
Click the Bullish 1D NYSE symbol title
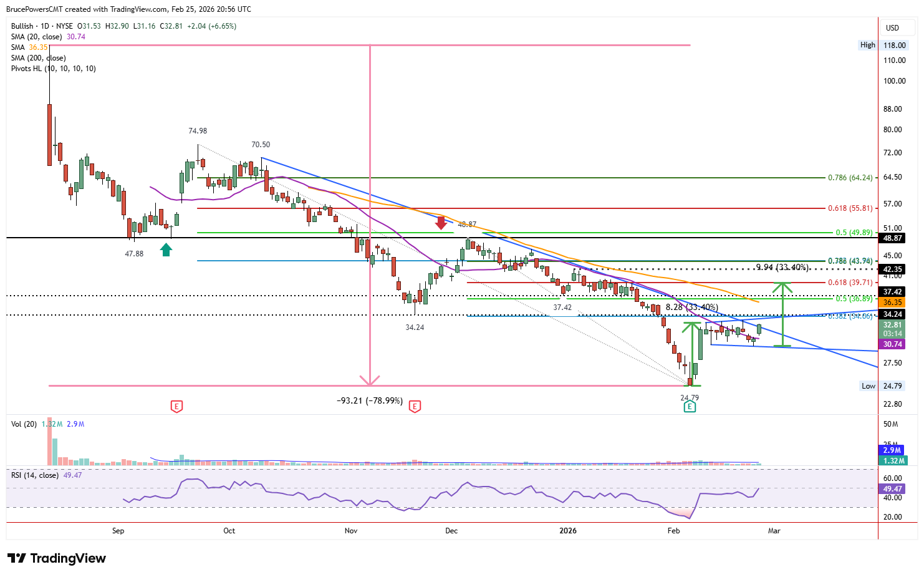pos(42,26)
